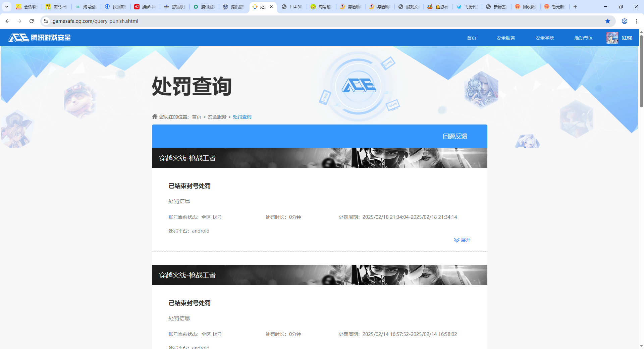Click the site info icon in address bar
Viewport: 644px width, 349px height.
46,21
